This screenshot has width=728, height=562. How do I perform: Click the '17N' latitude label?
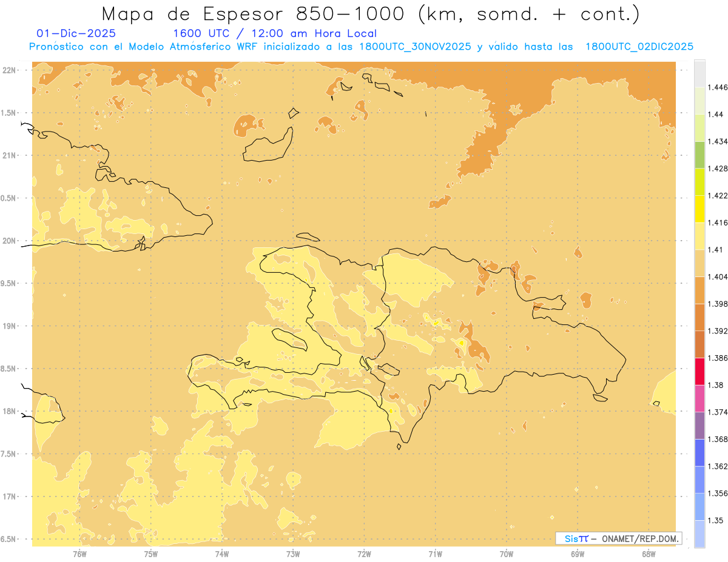10,497
